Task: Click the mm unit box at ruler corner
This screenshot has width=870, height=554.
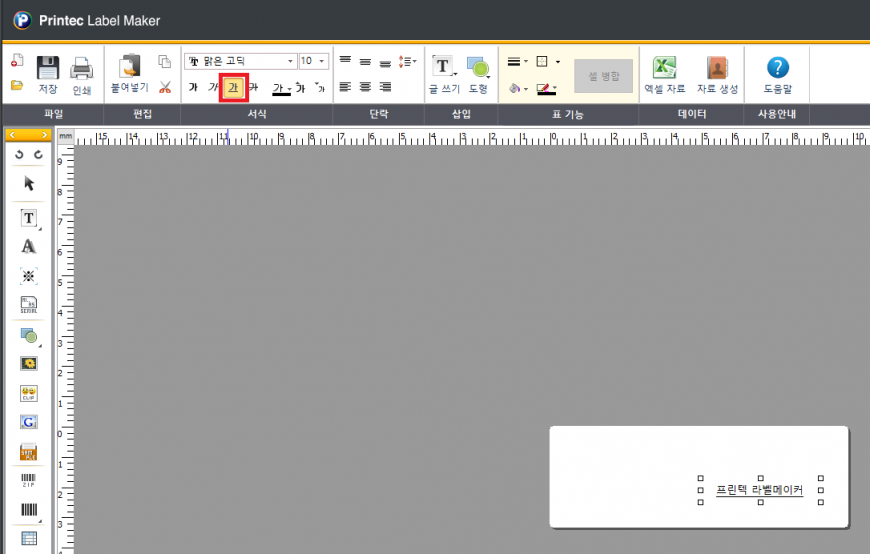Action: [x=65, y=136]
